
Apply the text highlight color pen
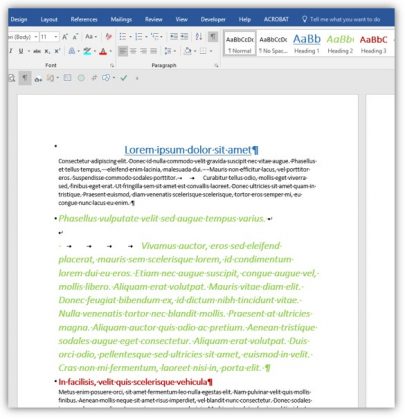87,51
